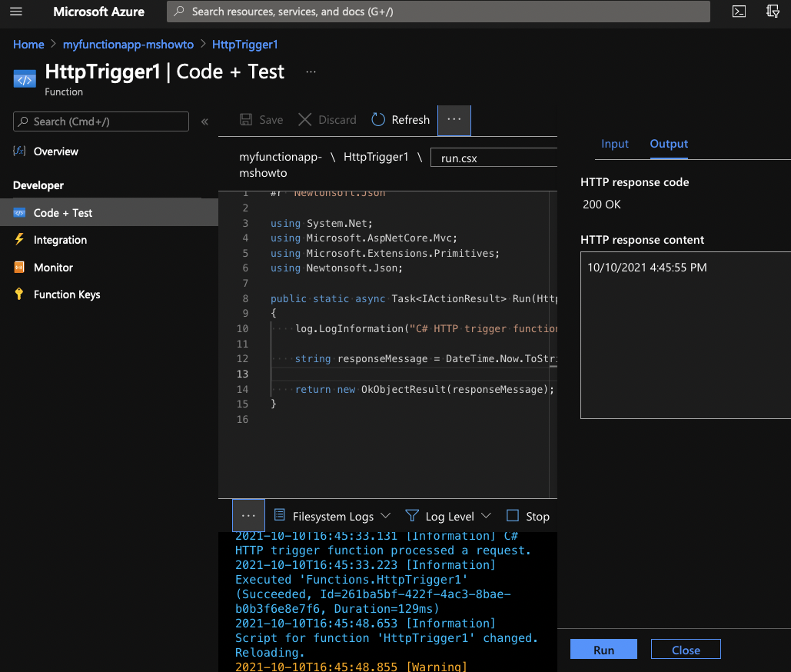Click the search magnifier icon in top bar
The image size is (791, 672).
pyautogui.click(x=178, y=11)
